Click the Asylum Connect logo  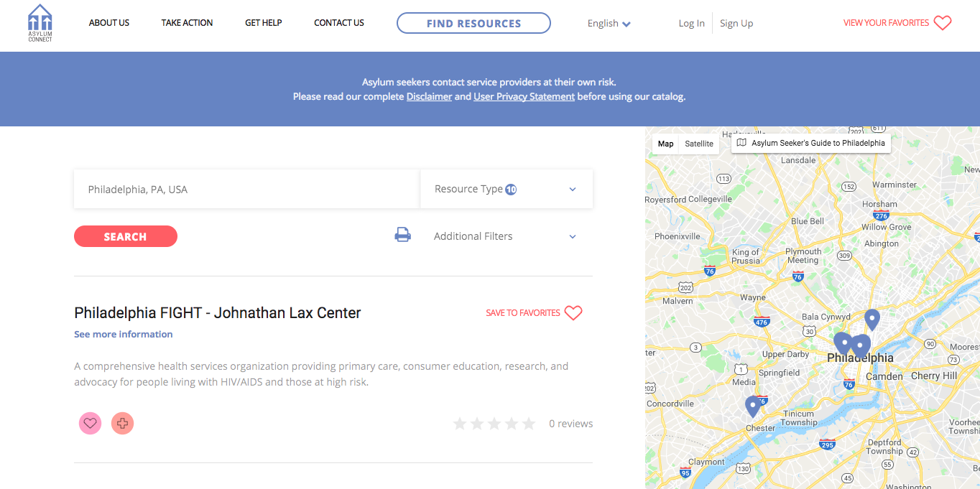[x=40, y=23]
